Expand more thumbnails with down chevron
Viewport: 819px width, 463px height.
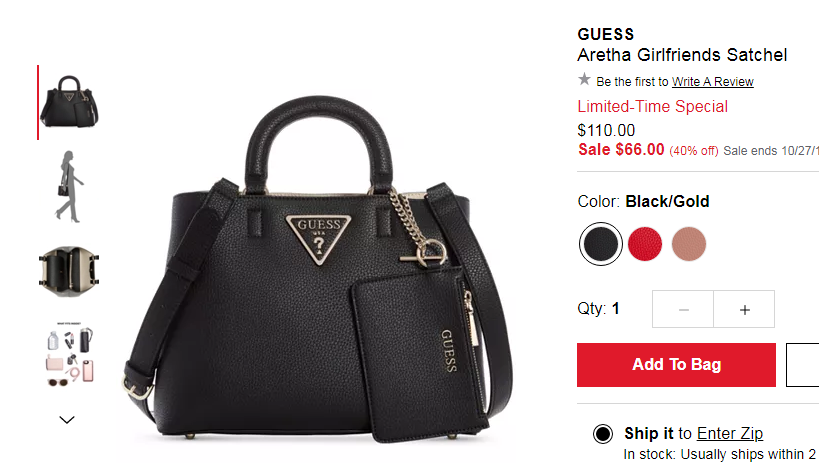click(x=67, y=420)
